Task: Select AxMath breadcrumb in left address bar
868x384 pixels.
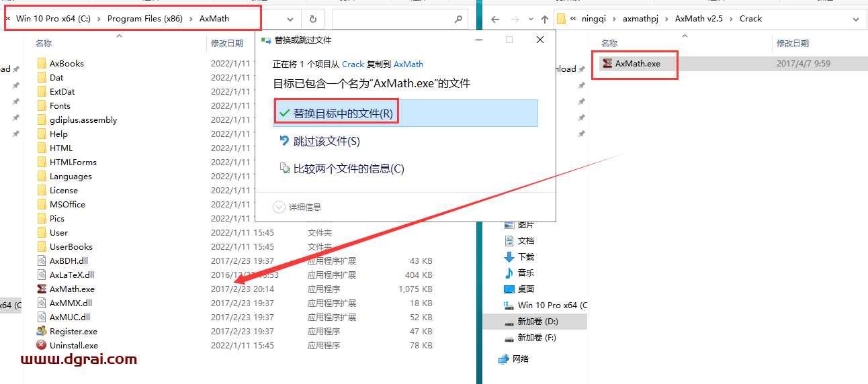Action: [214, 19]
